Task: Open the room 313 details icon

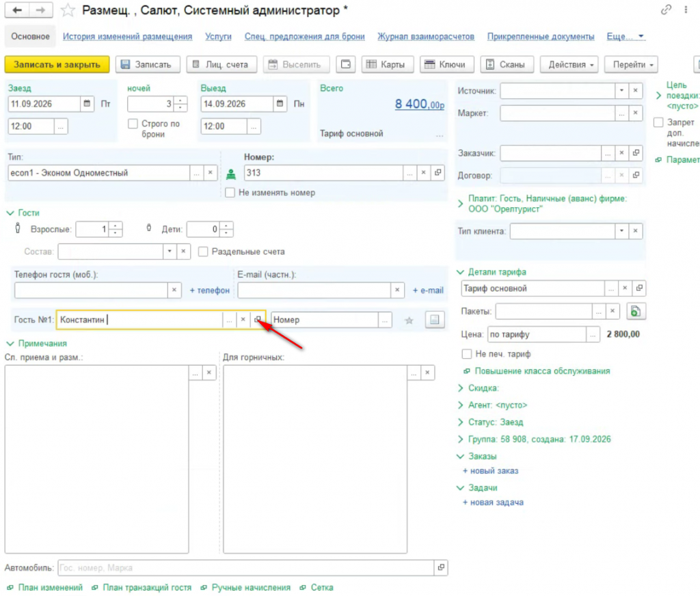Action: pyautogui.click(x=438, y=172)
